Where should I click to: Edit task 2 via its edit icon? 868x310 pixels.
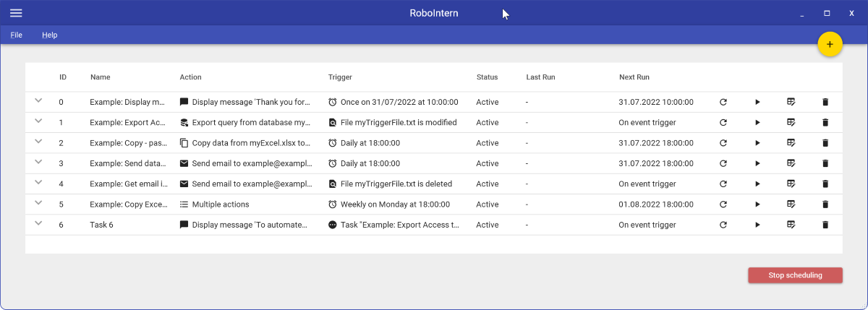[x=791, y=143]
